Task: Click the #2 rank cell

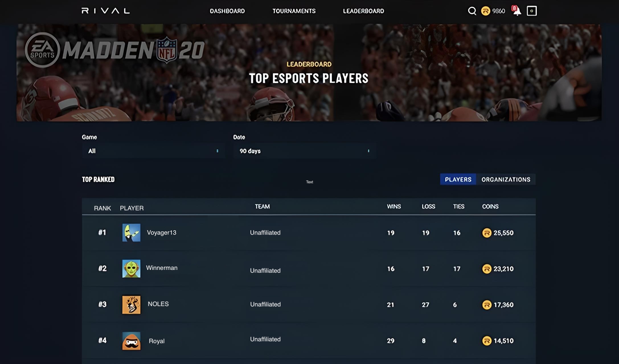Action: tap(103, 268)
